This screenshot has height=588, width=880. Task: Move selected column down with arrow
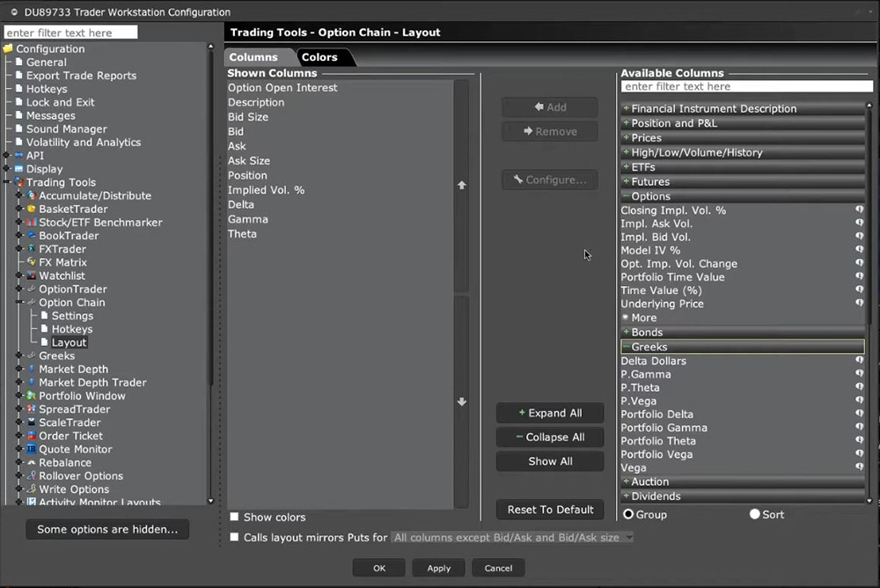[x=461, y=401]
